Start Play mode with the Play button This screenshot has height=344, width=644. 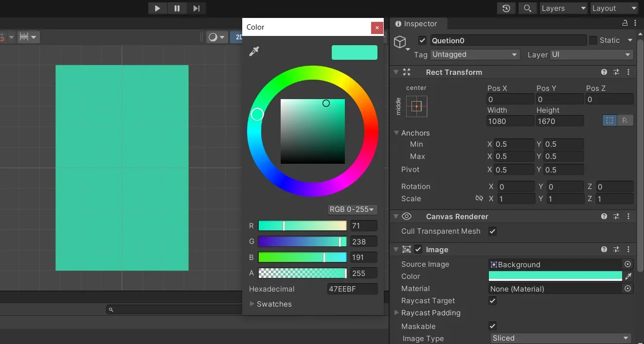pos(157,8)
